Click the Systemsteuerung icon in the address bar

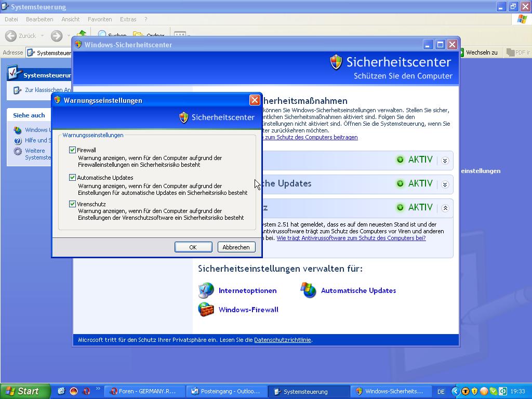point(31,52)
